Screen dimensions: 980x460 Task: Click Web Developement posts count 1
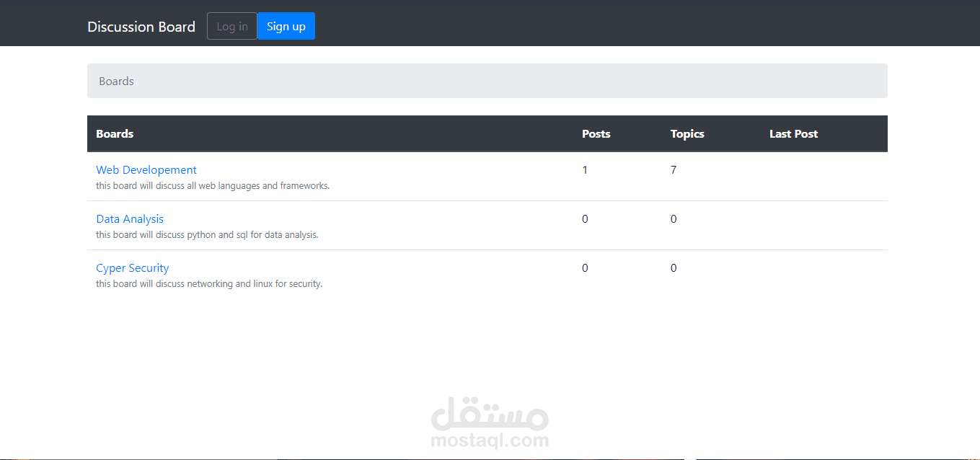point(585,170)
